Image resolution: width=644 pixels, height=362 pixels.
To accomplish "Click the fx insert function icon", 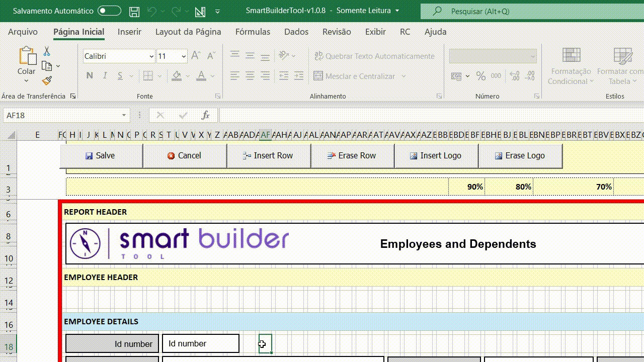I will 205,115.
